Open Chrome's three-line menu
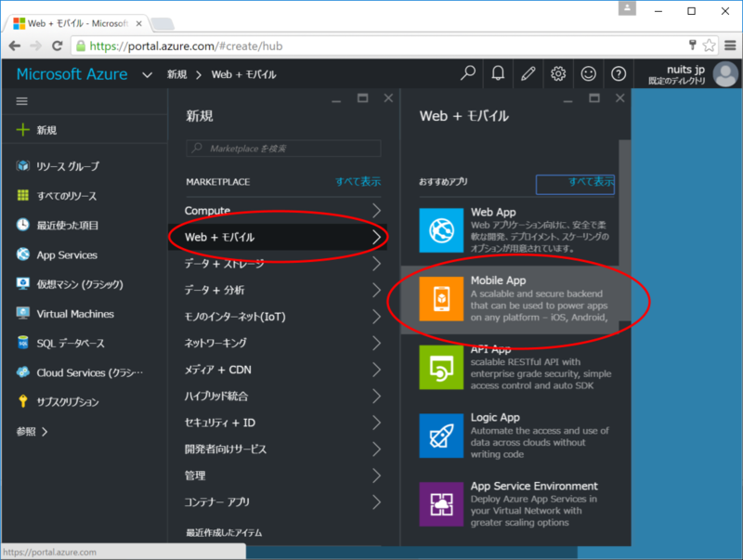Screen dimensions: 743x560 730,46
